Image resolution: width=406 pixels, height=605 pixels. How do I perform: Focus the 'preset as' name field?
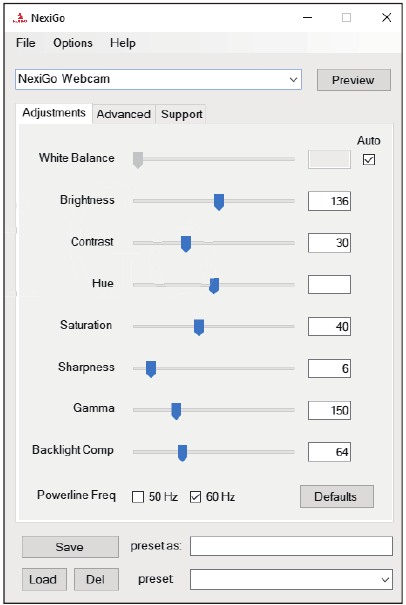tap(291, 546)
